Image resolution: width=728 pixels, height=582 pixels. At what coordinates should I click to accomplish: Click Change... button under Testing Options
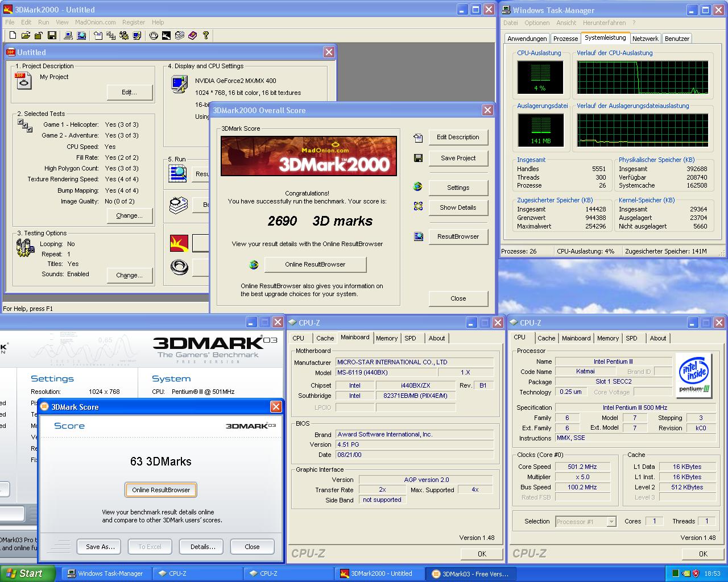(x=130, y=275)
